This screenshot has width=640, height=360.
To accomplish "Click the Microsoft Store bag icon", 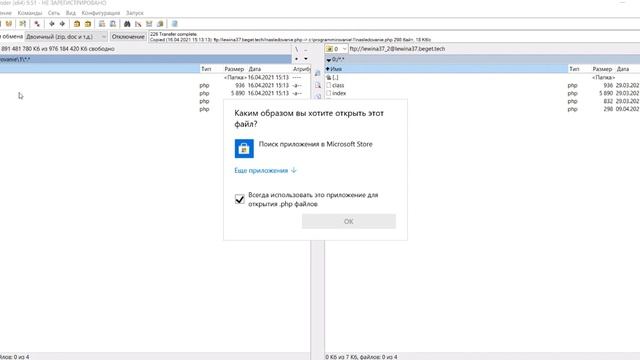I will pyautogui.click(x=244, y=149).
